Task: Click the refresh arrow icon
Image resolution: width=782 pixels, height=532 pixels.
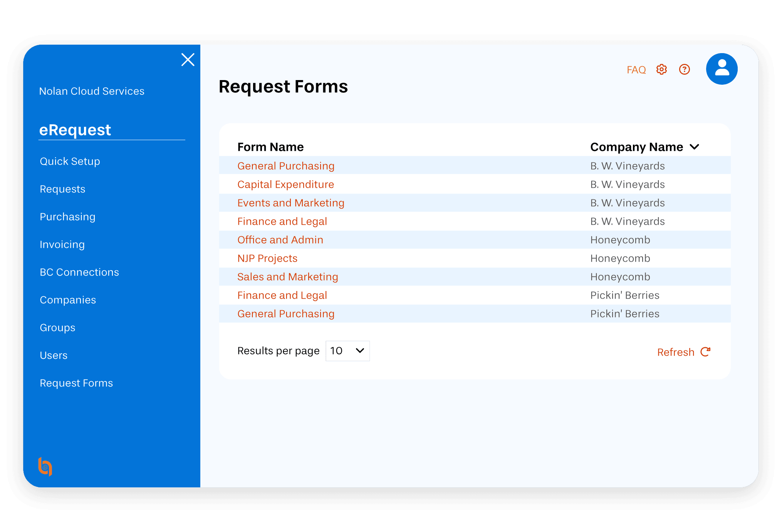Action: click(x=705, y=352)
